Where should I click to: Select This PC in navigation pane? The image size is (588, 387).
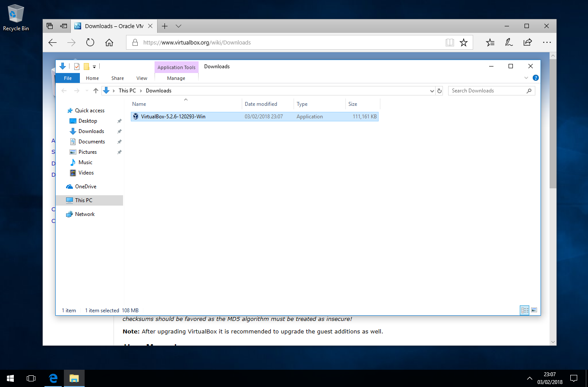coord(89,200)
